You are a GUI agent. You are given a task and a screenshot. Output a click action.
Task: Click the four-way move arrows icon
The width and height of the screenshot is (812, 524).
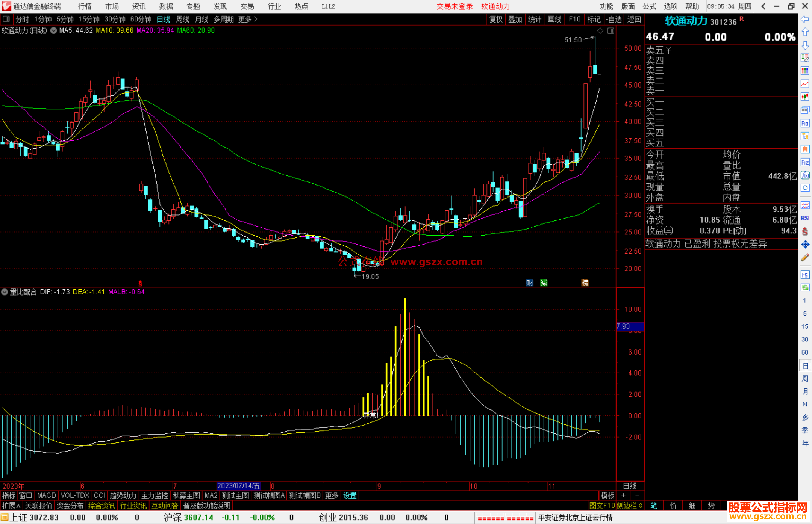click(805, 245)
